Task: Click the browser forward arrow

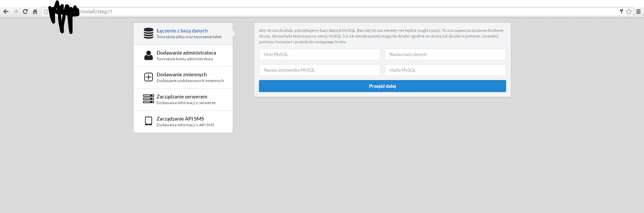Action: tap(15, 12)
